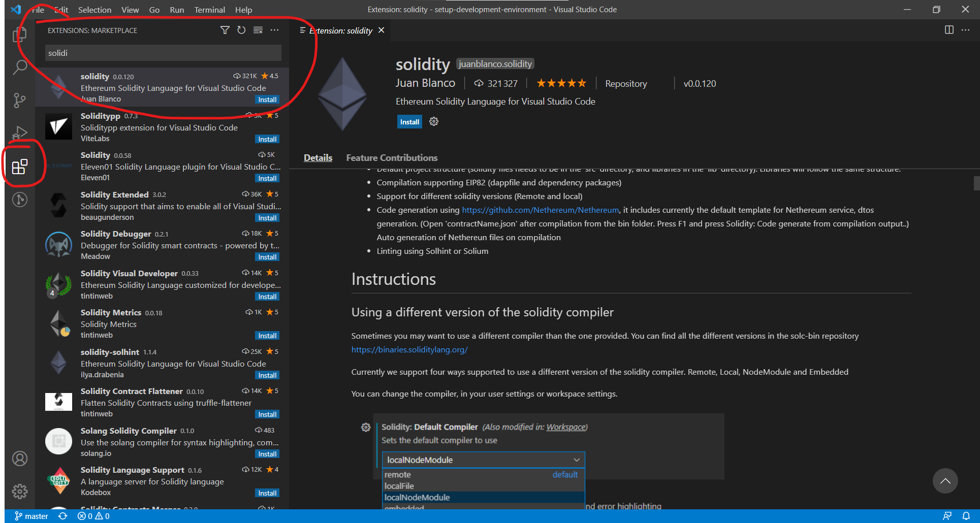Open the Terminal menu
The image size is (980, 523).
pos(209,10)
